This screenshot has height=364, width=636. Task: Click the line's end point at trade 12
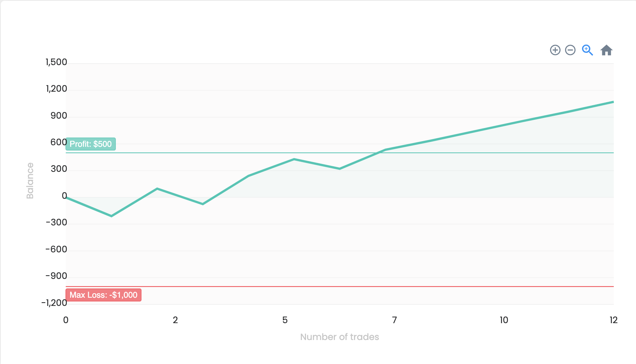coord(613,102)
